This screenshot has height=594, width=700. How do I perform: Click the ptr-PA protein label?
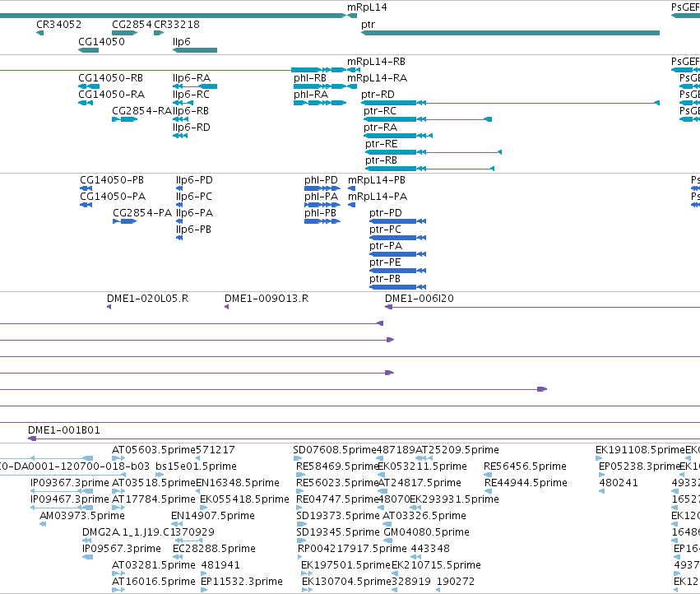386,247
